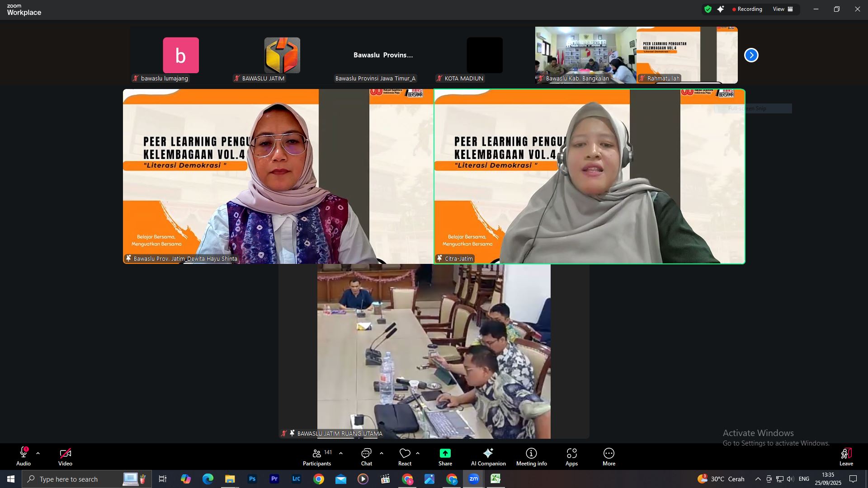Viewport: 868px width, 488px height.
Task: Leave the meeting
Action: click(846, 457)
